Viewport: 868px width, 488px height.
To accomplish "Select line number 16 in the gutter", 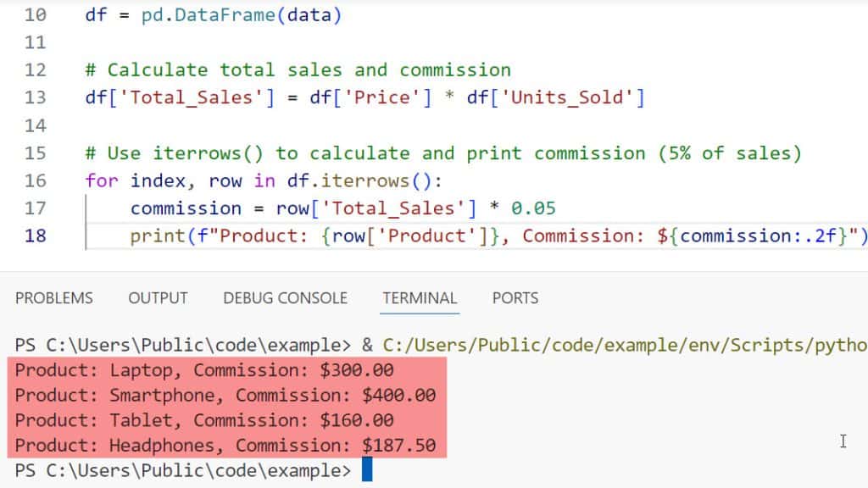I will [x=36, y=181].
